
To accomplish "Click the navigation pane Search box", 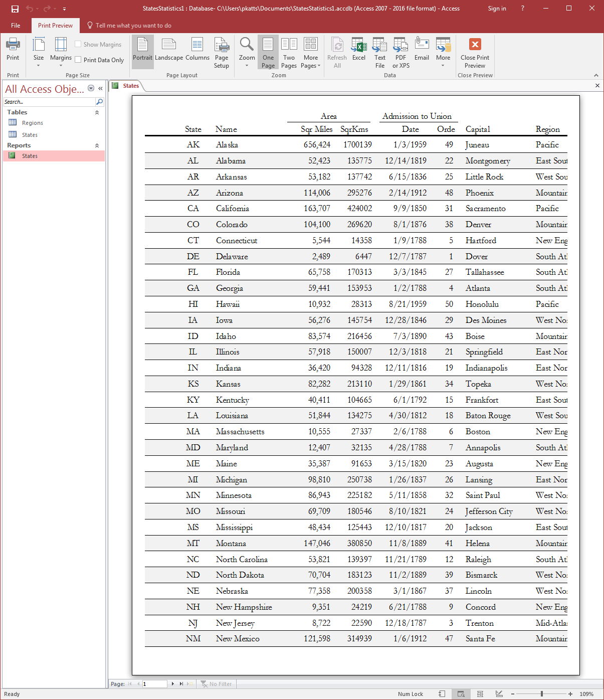I will pyautogui.click(x=49, y=102).
